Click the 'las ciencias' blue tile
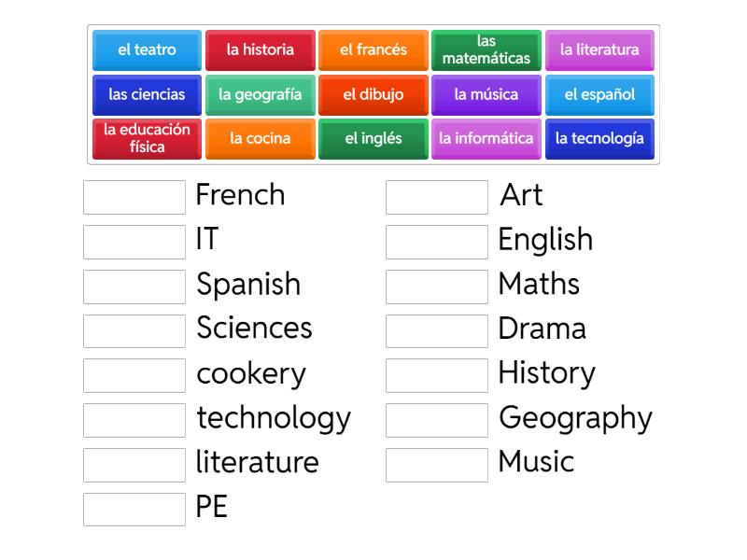The width and height of the screenshot is (747, 560). click(147, 94)
